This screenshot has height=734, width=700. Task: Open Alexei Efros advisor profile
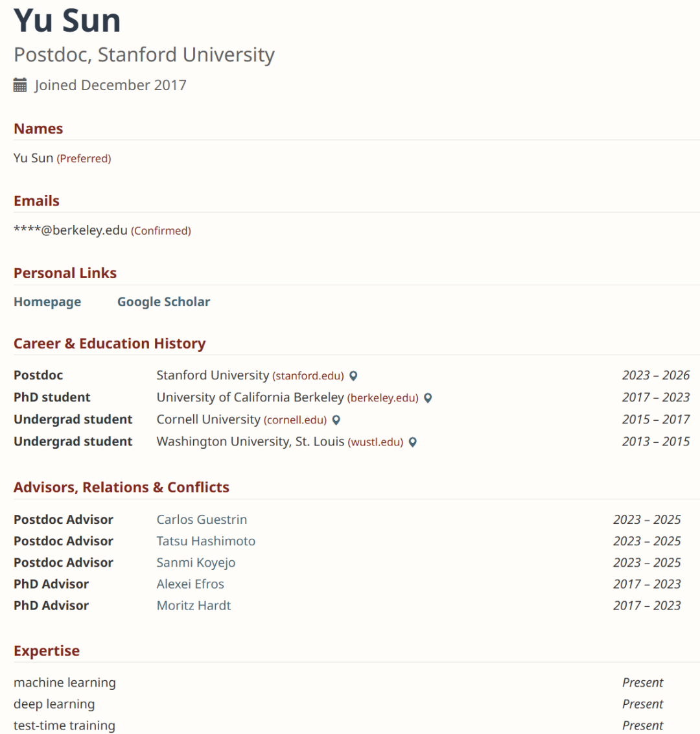point(190,584)
